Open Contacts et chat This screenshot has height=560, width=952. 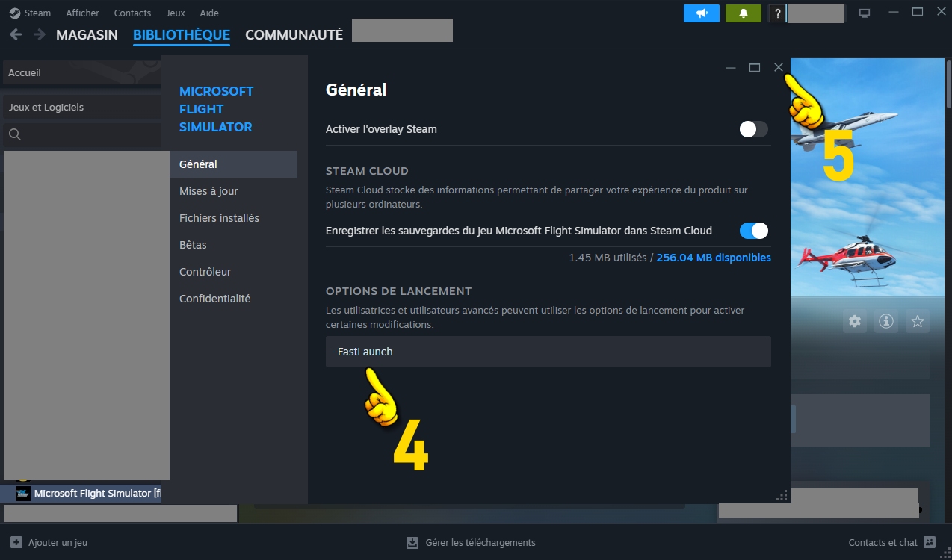[x=892, y=543]
